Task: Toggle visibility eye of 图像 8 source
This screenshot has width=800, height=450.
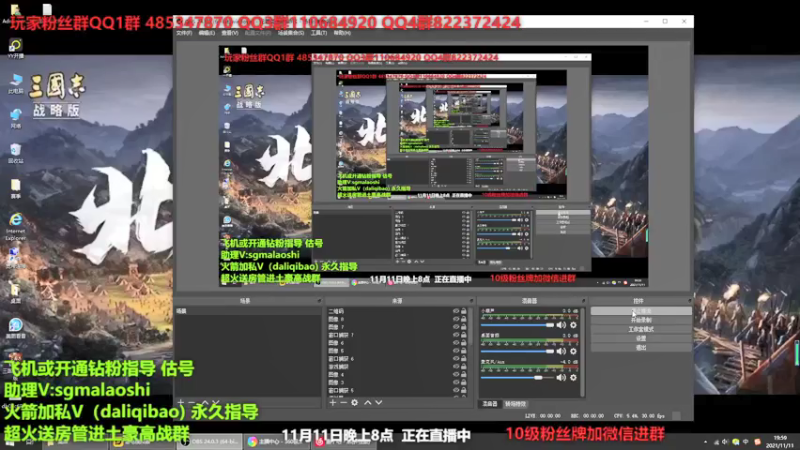Action: 456,319
